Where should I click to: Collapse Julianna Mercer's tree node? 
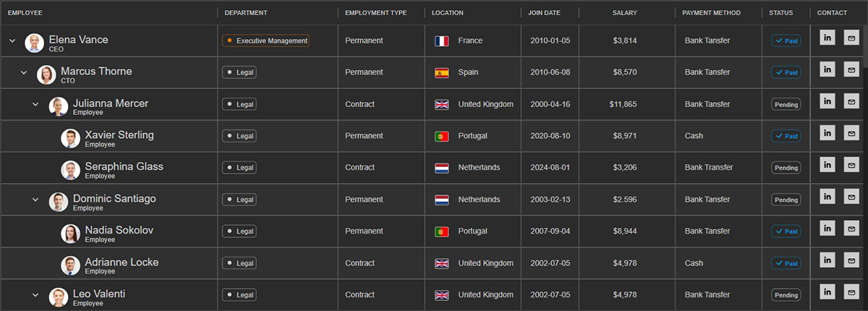(35, 105)
